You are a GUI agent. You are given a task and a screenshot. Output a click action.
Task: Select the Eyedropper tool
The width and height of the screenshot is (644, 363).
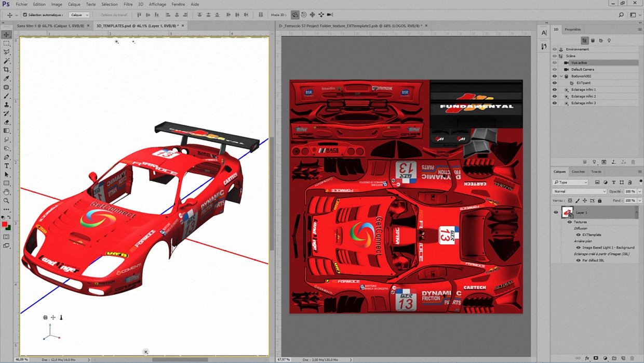tap(7, 79)
